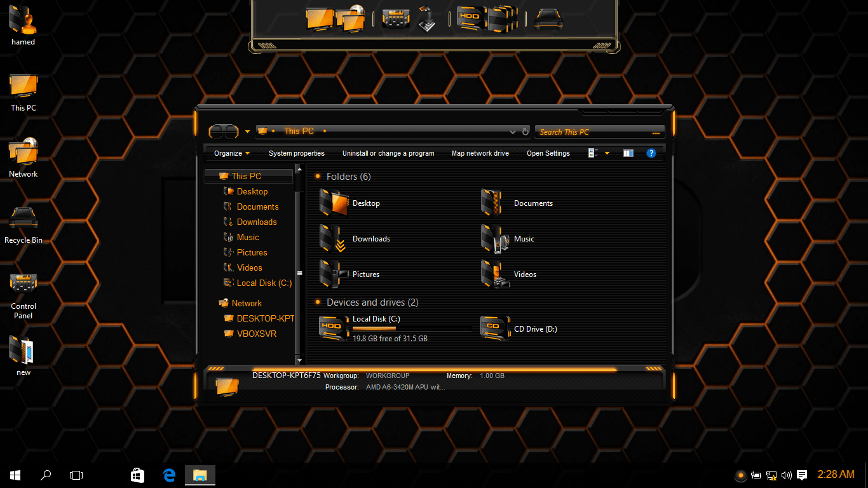
Task: Open Task View on the taskbar
Action: (x=76, y=475)
